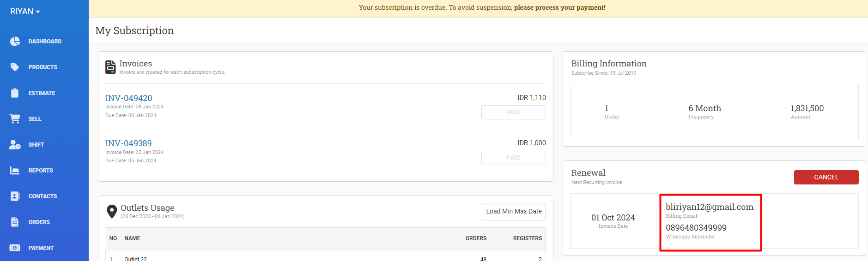The height and width of the screenshot is (261, 868).
Task: Expand the RIYAN account dropdown
Action: [25, 12]
